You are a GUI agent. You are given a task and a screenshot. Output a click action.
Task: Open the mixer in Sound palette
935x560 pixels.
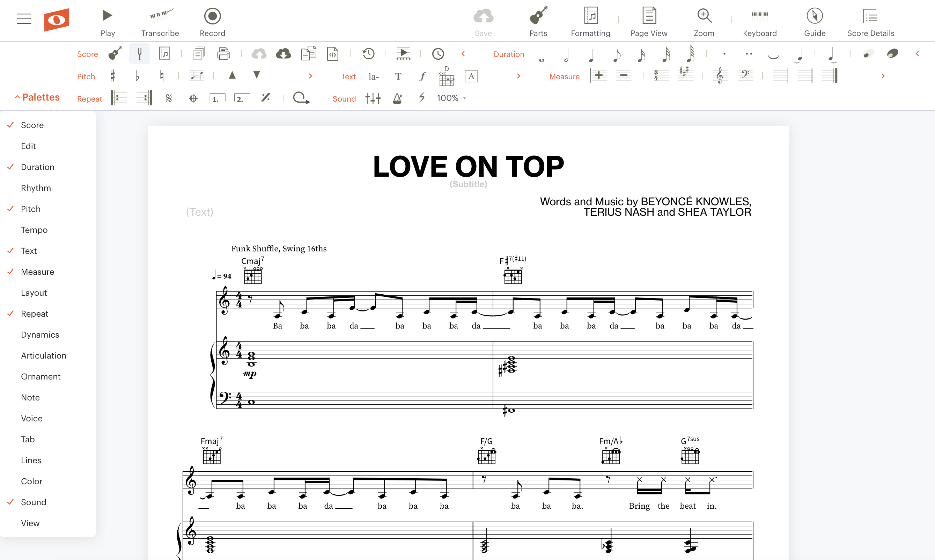[373, 98]
